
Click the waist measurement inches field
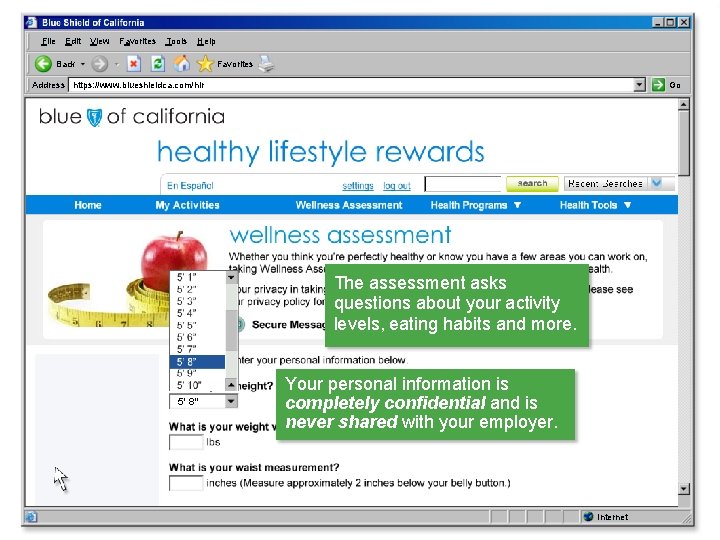(186, 483)
